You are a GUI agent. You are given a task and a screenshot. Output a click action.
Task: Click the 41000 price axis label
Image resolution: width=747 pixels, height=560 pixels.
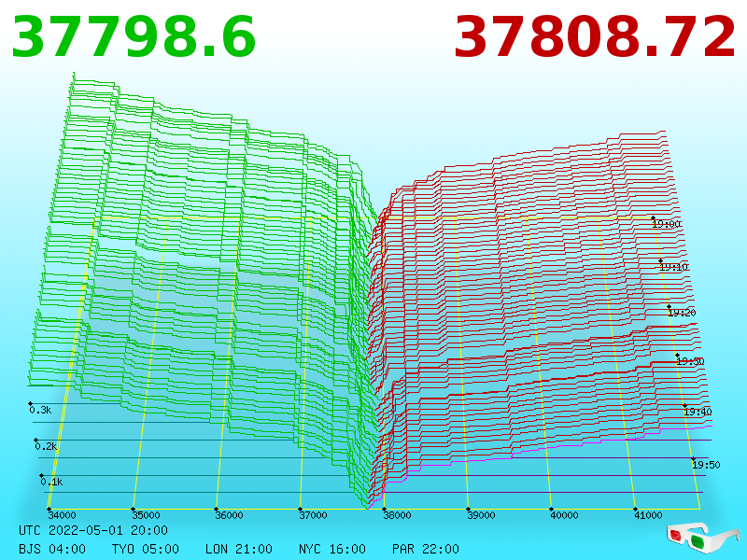coord(648,515)
